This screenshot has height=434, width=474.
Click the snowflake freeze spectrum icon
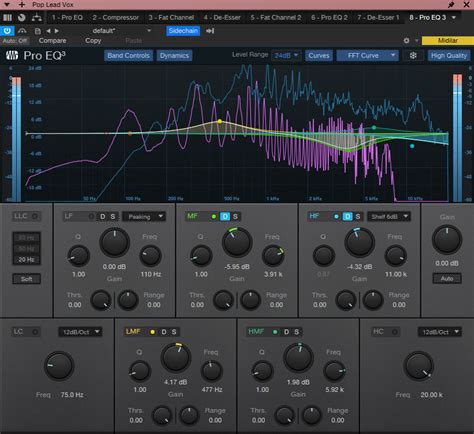click(413, 56)
